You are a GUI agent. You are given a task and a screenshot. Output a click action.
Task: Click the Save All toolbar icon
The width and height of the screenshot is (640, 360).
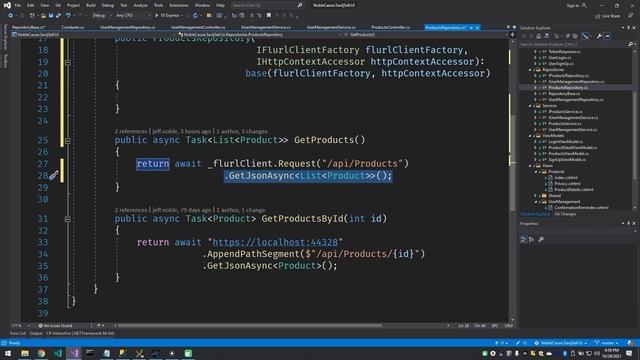tap(58, 16)
